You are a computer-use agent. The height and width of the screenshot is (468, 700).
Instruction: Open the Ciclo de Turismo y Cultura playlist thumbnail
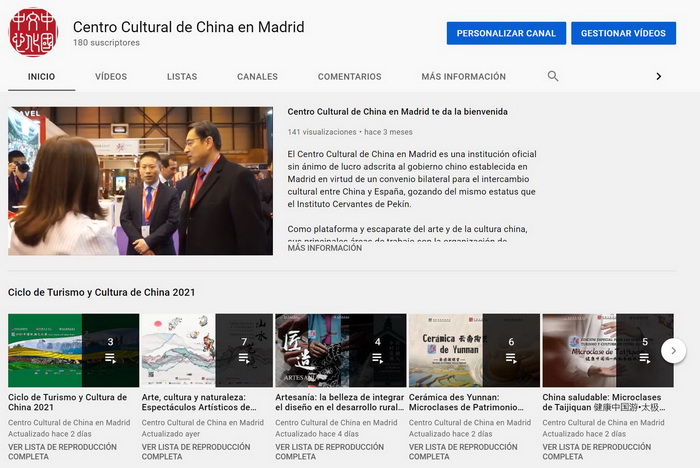point(74,350)
